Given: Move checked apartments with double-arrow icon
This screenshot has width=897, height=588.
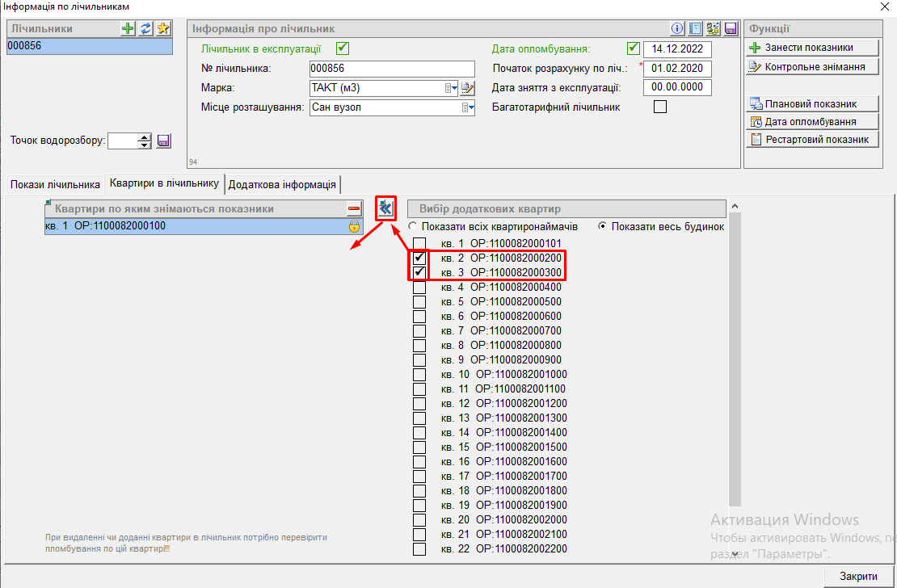Looking at the screenshot, I should pyautogui.click(x=385, y=208).
